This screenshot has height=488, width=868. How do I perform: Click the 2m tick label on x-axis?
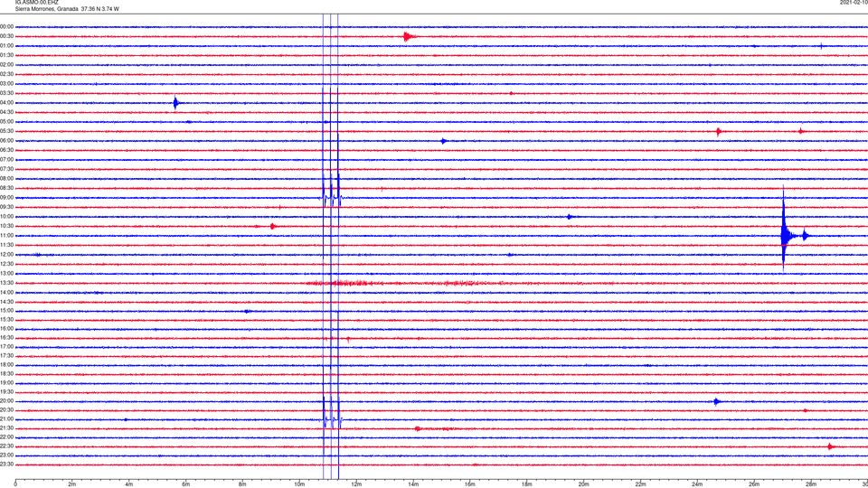click(72, 484)
